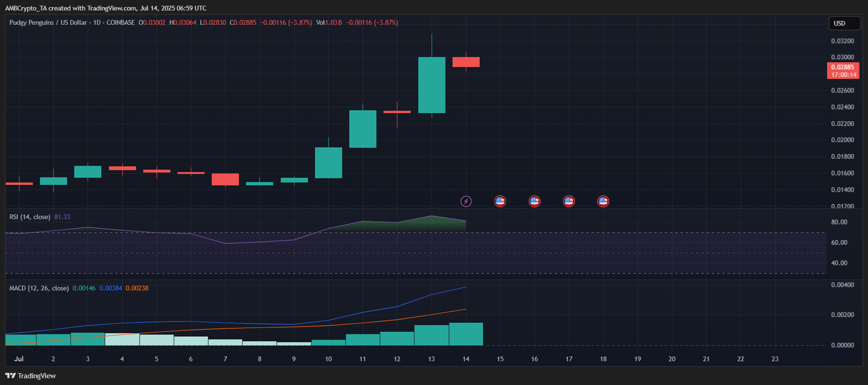Select the MACD (12, 26, close) indicator label
The image size is (868, 385).
pos(39,289)
